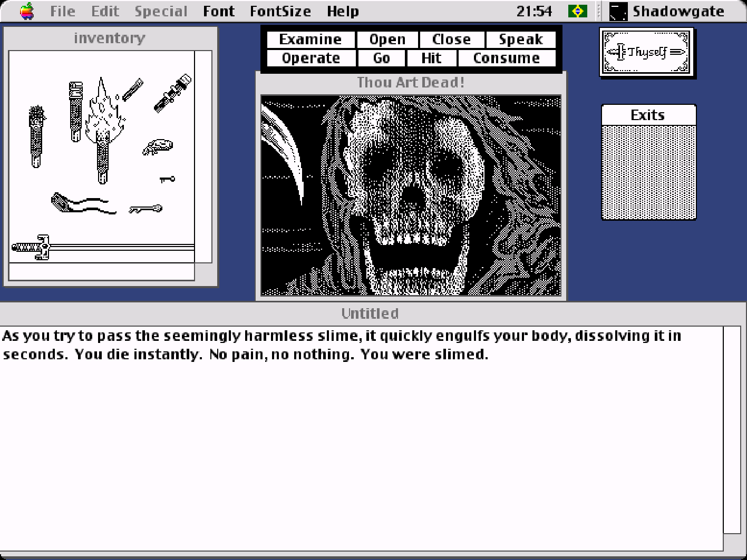Open the Font menu
Screen dimensions: 747x560
pyautogui.click(x=219, y=11)
